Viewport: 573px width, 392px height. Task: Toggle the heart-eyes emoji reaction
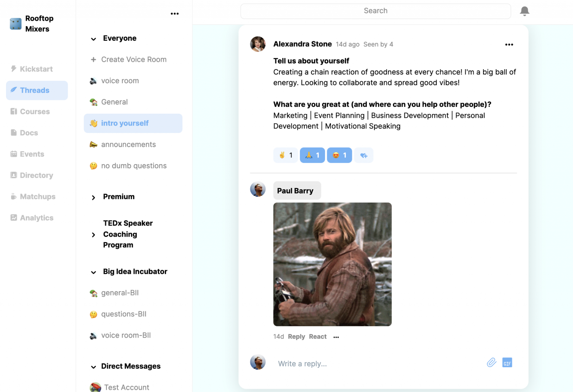pyautogui.click(x=339, y=155)
